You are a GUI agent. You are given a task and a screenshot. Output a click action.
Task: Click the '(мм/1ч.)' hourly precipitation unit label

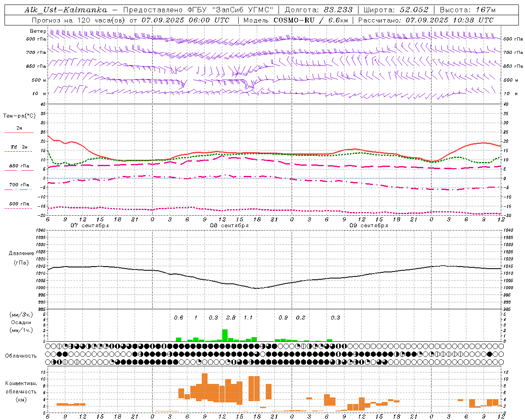[21, 330]
